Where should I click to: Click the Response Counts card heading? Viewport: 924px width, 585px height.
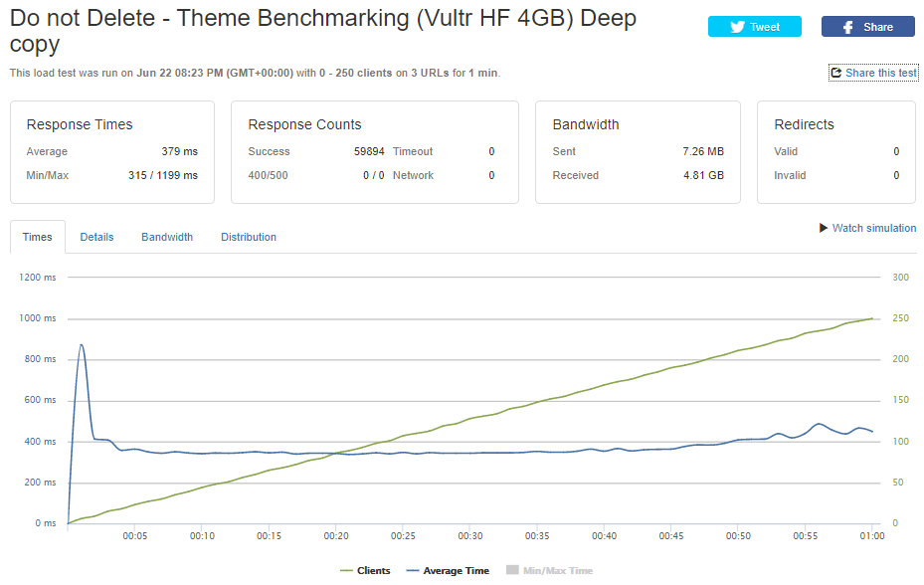(x=304, y=124)
